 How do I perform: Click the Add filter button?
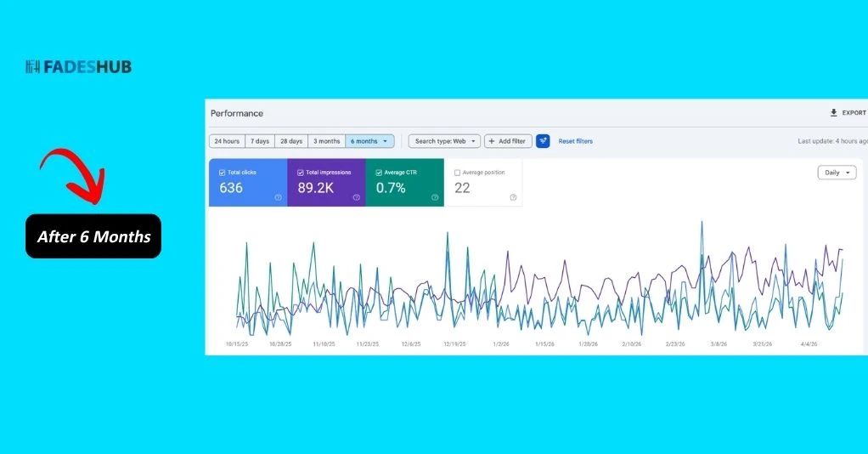[508, 141]
